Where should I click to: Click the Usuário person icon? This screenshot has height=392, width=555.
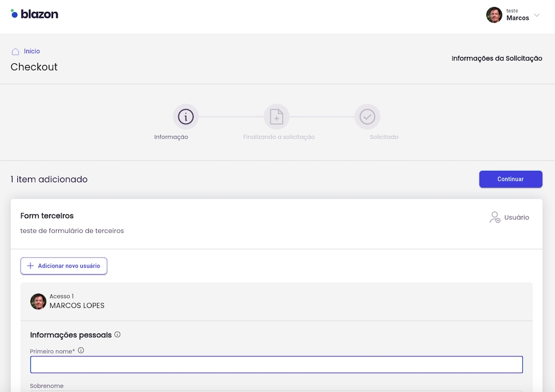(495, 217)
